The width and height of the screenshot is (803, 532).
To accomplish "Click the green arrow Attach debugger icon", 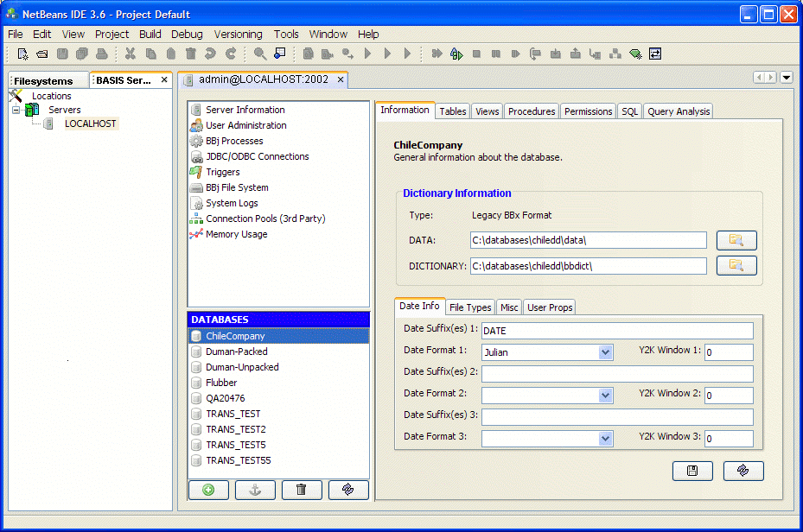I will click(x=456, y=54).
